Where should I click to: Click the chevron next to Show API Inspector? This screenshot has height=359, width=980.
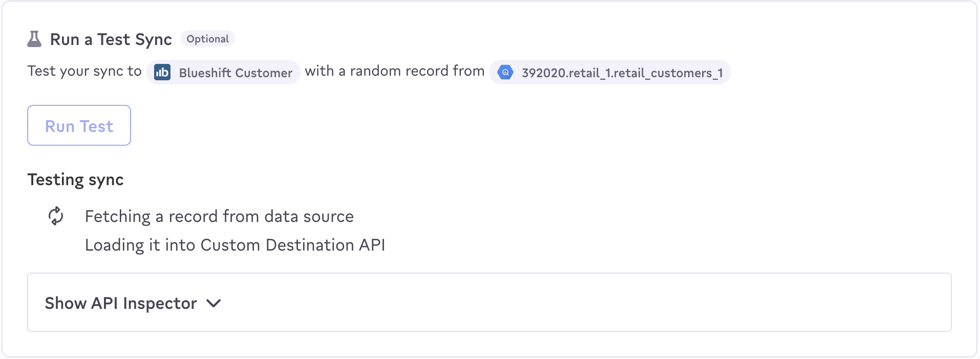click(214, 303)
